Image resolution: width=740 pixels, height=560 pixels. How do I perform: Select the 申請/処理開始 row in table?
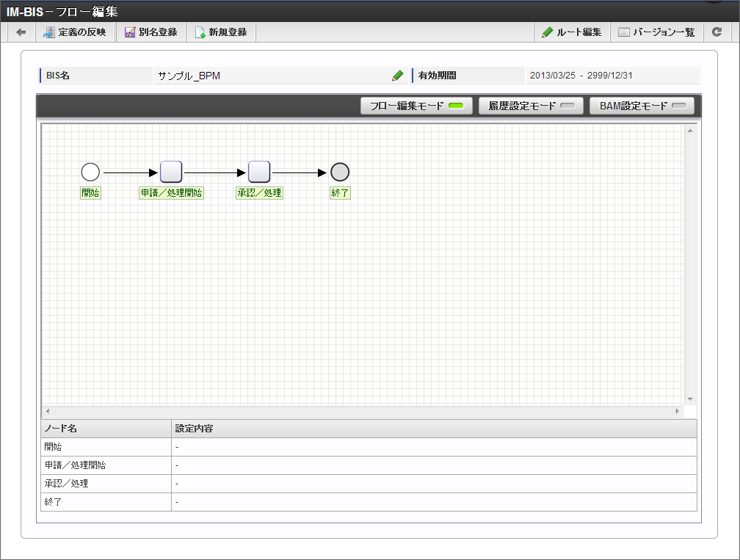369,465
